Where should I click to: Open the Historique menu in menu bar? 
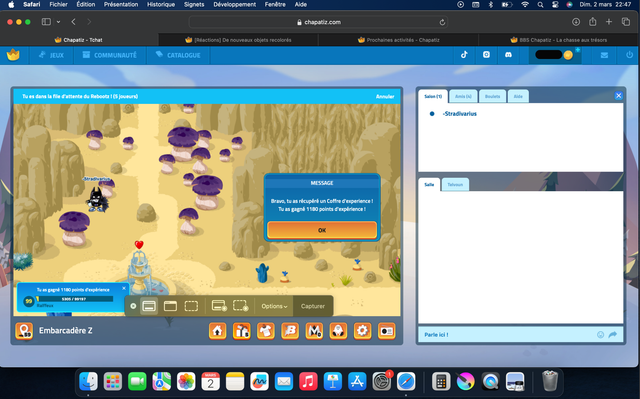[161, 4]
